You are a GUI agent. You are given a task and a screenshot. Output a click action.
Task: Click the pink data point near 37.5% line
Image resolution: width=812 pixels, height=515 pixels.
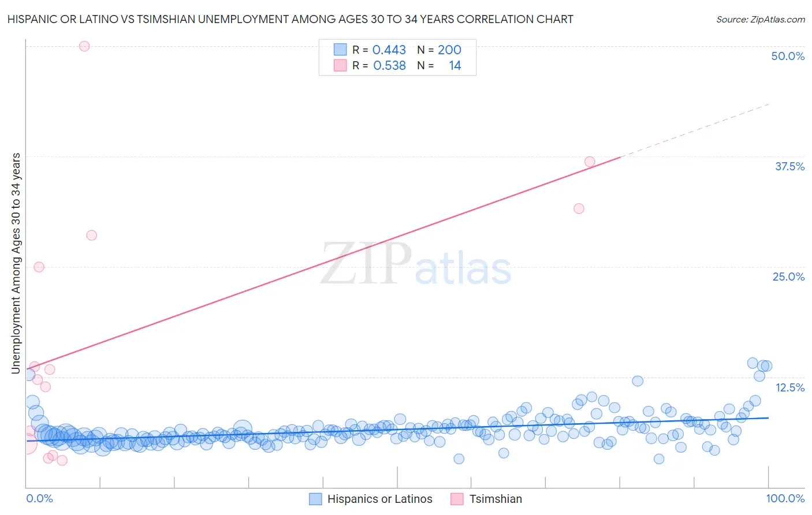[x=590, y=162]
